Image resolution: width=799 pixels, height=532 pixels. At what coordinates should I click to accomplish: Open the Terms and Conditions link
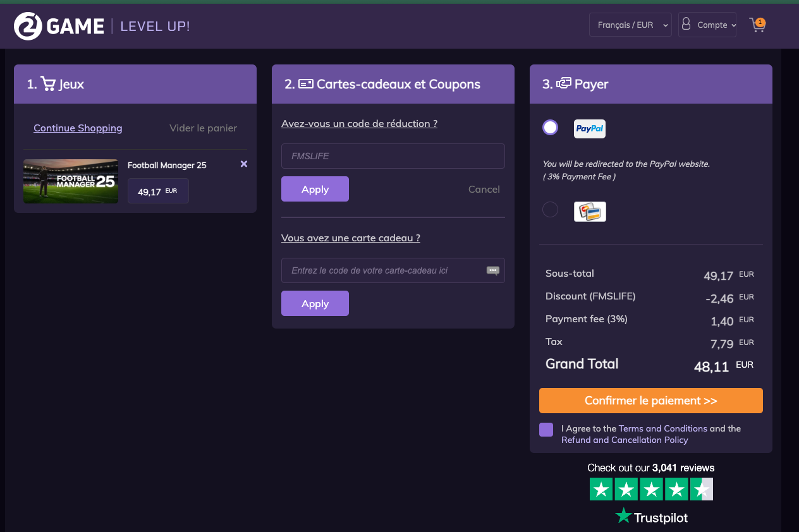(663, 428)
